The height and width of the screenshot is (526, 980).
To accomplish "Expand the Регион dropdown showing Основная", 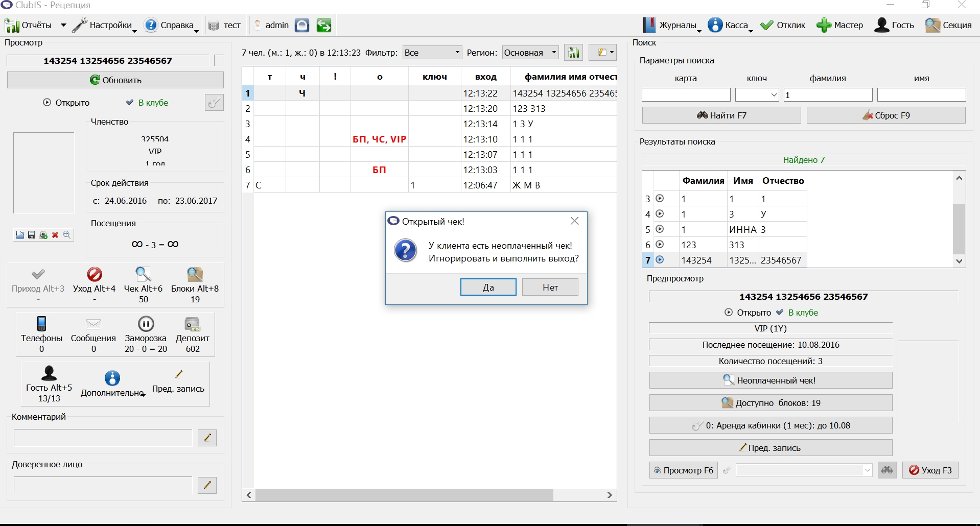I will [530, 53].
